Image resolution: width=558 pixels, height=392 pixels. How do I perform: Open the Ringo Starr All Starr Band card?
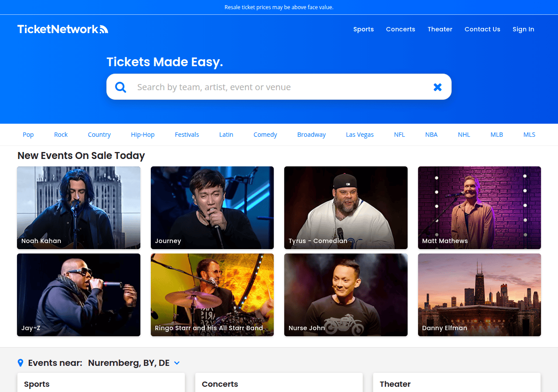[212, 295]
